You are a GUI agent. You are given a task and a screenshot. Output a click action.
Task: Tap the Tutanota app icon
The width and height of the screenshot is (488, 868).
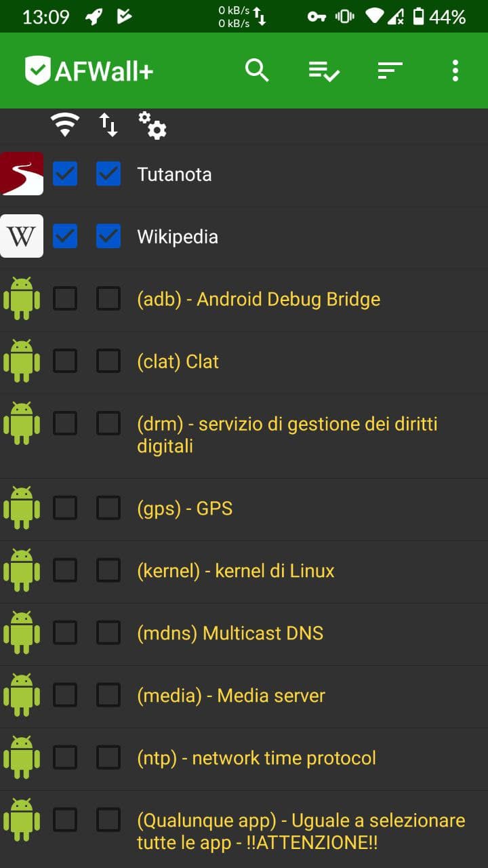pos(22,174)
